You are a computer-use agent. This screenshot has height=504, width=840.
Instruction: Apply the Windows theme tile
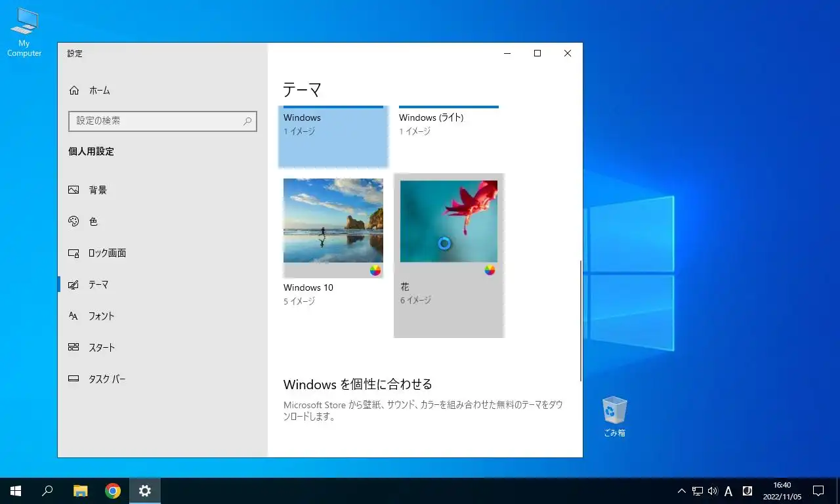pyautogui.click(x=333, y=136)
